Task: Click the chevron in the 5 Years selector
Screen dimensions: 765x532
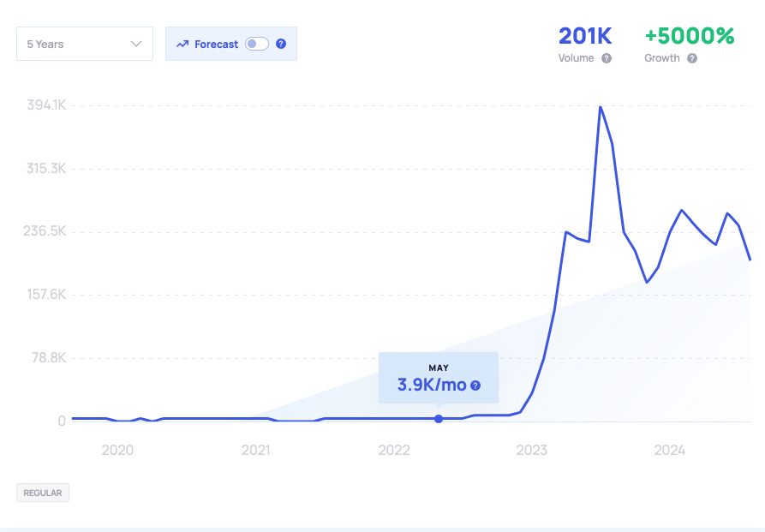Action: pyautogui.click(x=136, y=43)
